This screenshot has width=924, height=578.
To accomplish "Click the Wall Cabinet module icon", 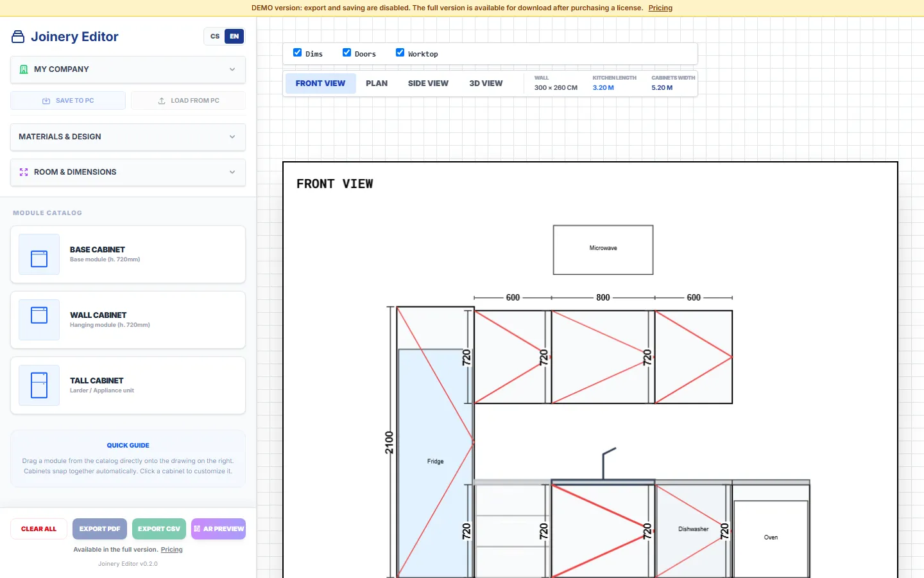I will (x=39, y=320).
